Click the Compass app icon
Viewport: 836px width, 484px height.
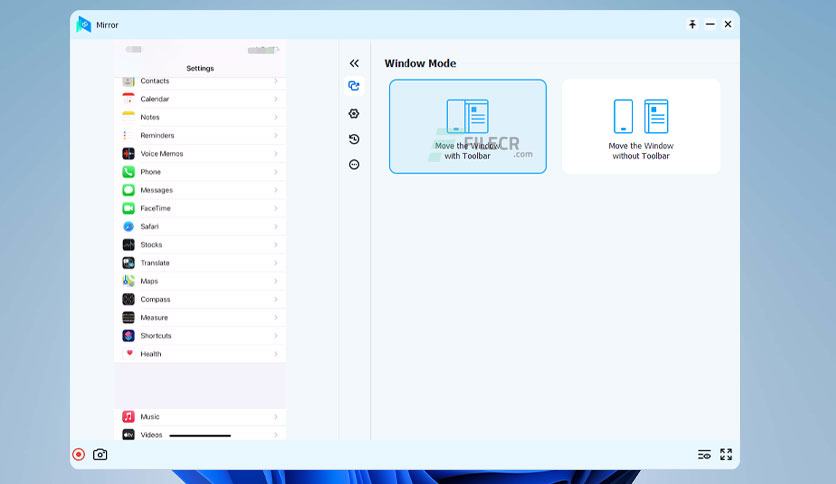click(128, 299)
